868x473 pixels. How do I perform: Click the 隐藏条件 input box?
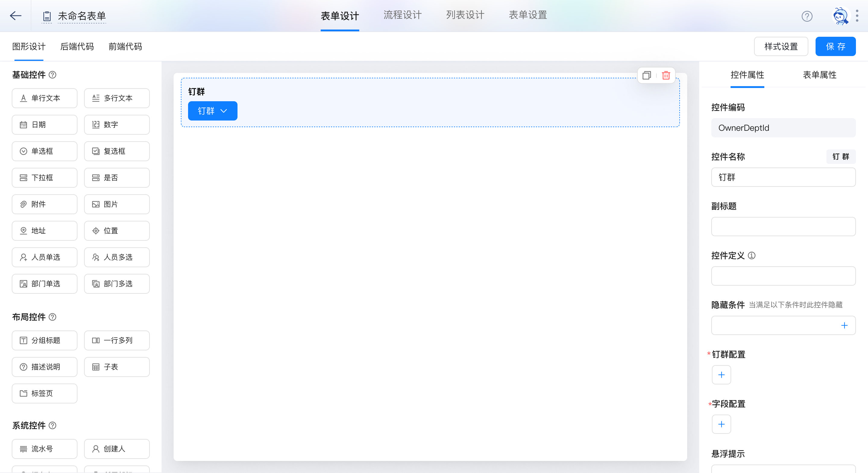pos(783,325)
